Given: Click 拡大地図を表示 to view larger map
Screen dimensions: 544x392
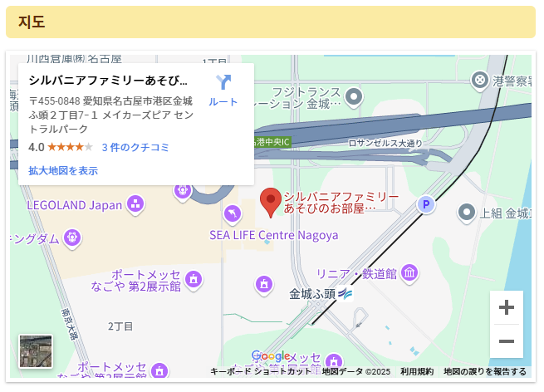Looking at the screenshot, I should pos(63,171).
